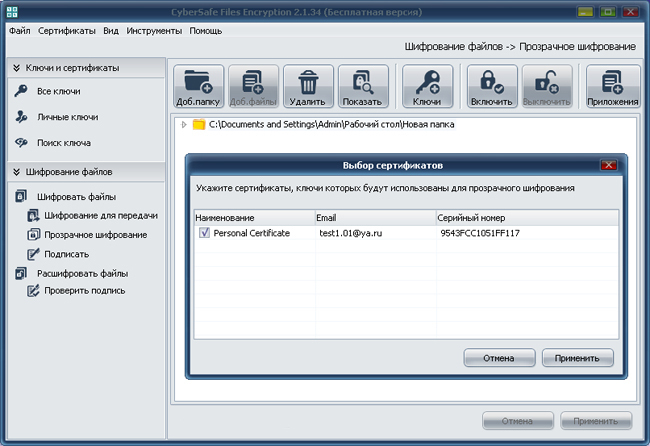Select the Шифровать файлы sidebar item
650x446 pixels.
(x=76, y=197)
